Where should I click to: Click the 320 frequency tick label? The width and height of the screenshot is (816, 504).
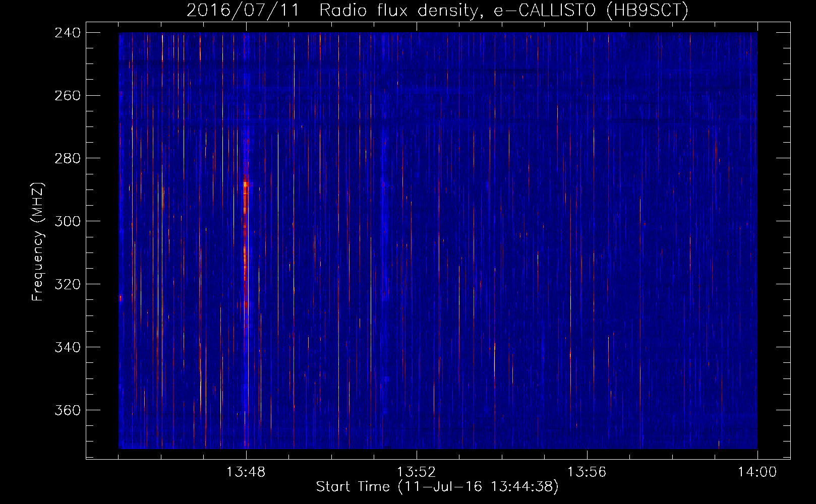point(68,284)
